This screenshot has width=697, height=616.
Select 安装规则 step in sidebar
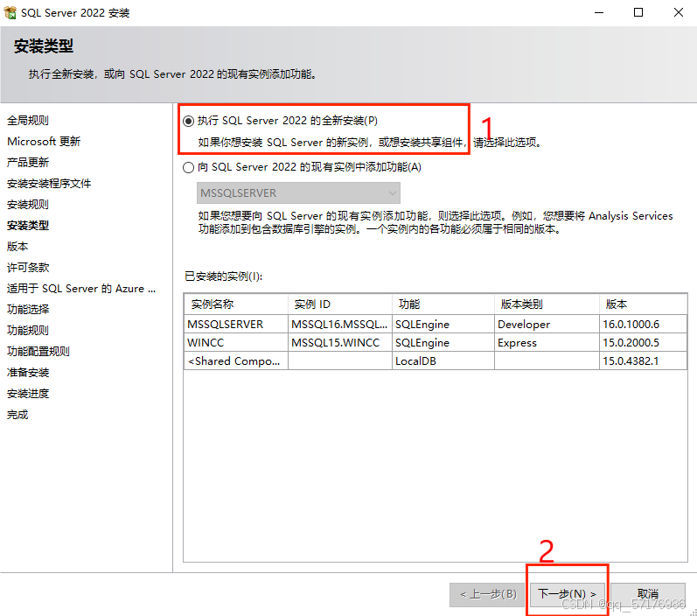coord(28,205)
